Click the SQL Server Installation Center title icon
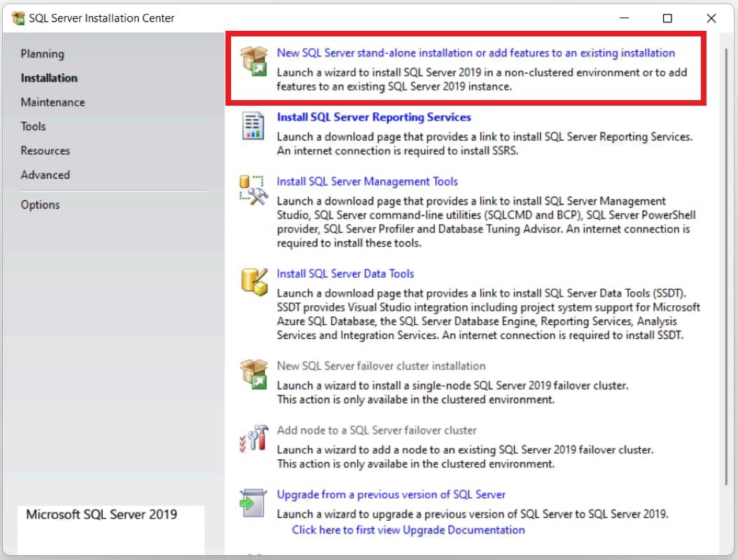Image resolution: width=738 pixels, height=560 pixels. (x=18, y=18)
